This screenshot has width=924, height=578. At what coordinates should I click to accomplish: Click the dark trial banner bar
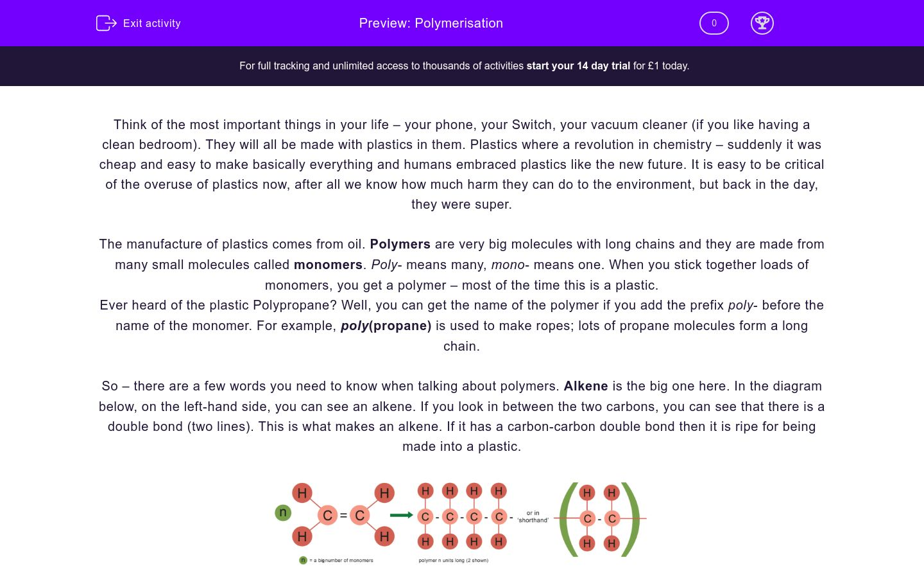click(x=462, y=66)
